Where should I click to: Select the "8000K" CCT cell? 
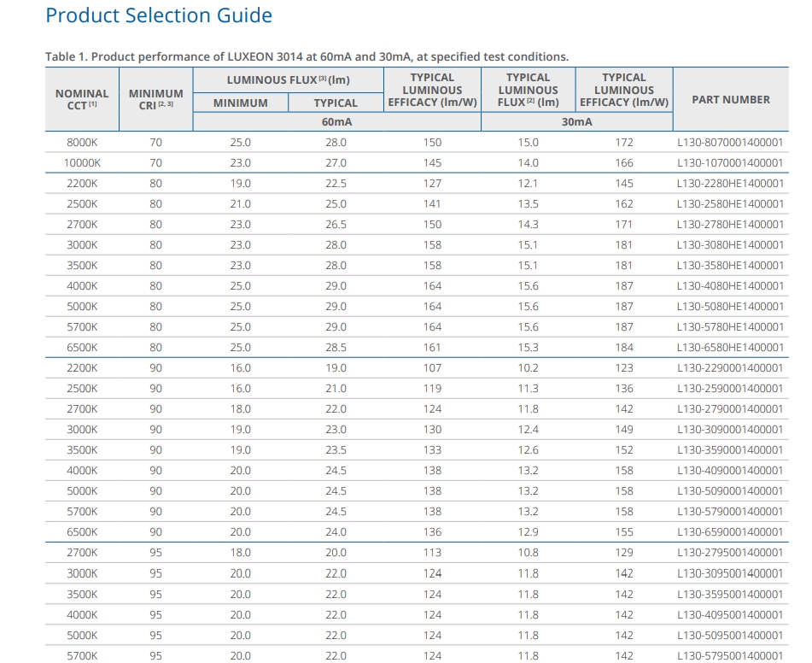[82, 142]
